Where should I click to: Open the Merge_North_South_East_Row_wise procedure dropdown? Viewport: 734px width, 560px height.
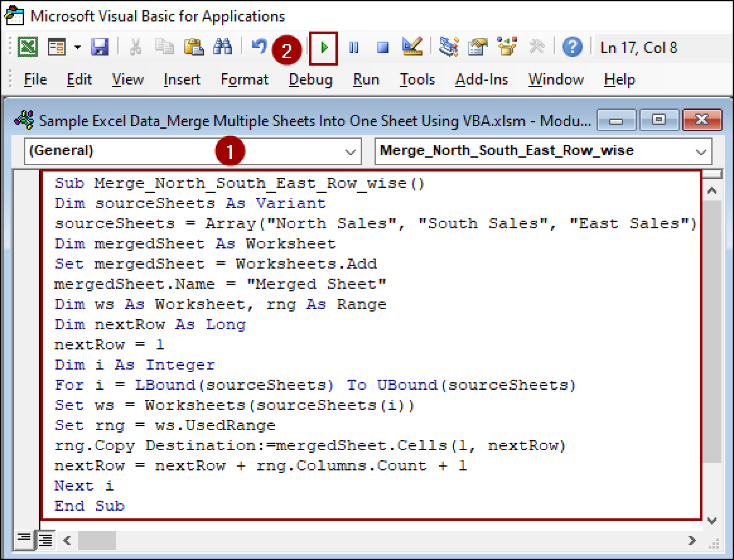(x=700, y=151)
